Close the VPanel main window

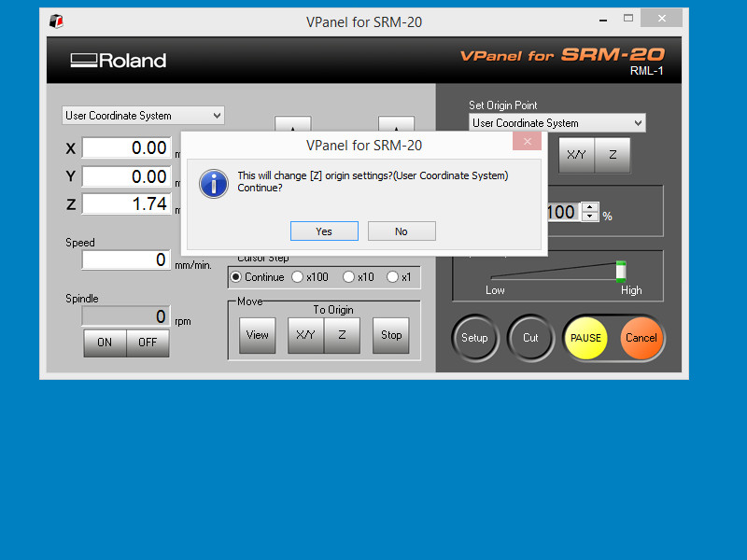point(662,18)
